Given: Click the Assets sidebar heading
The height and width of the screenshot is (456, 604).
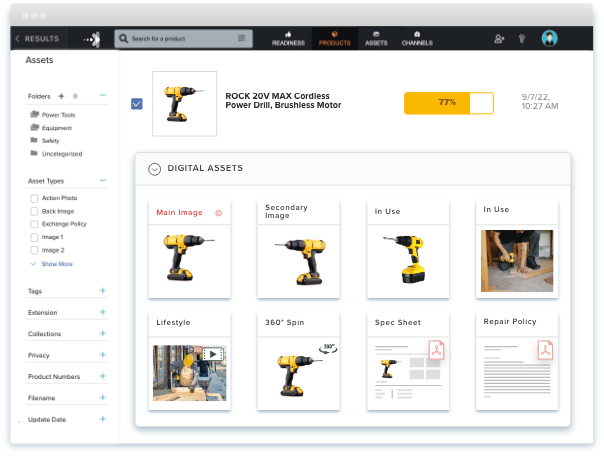Looking at the screenshot, I should coord(39,60).
